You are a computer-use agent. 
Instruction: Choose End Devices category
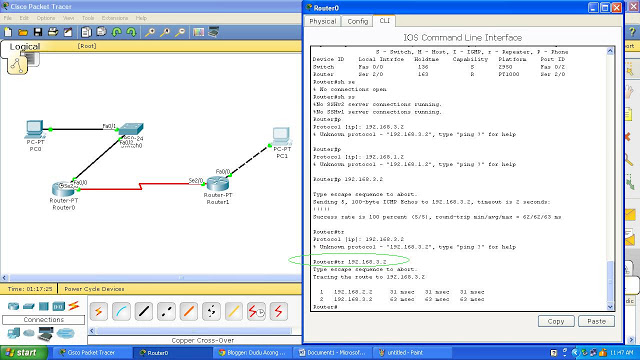[13, 333]
